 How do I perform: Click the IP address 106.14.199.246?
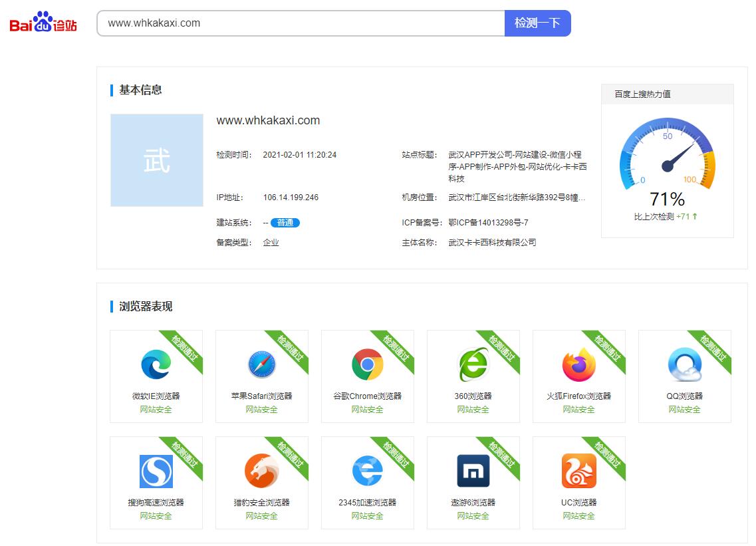click(291, 198)
